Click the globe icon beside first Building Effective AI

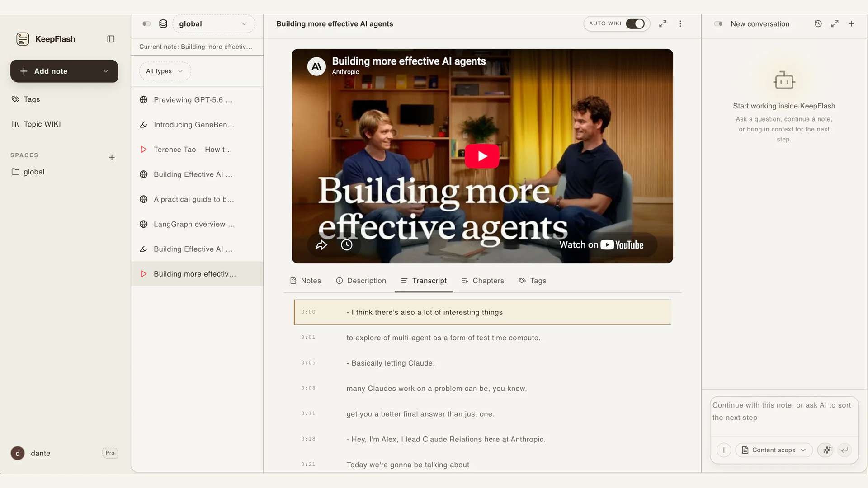[143, 174]
